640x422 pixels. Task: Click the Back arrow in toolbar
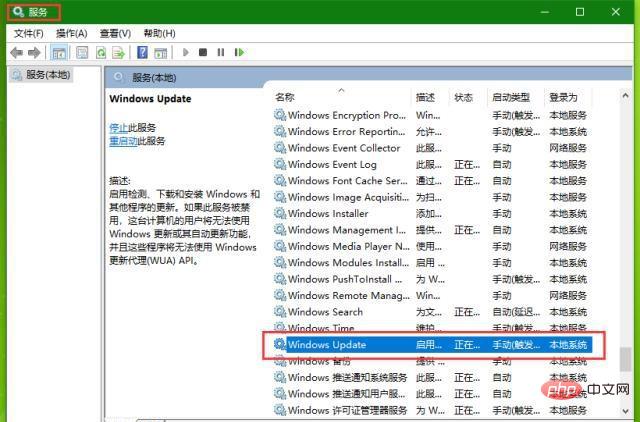[x=17, y=52]
